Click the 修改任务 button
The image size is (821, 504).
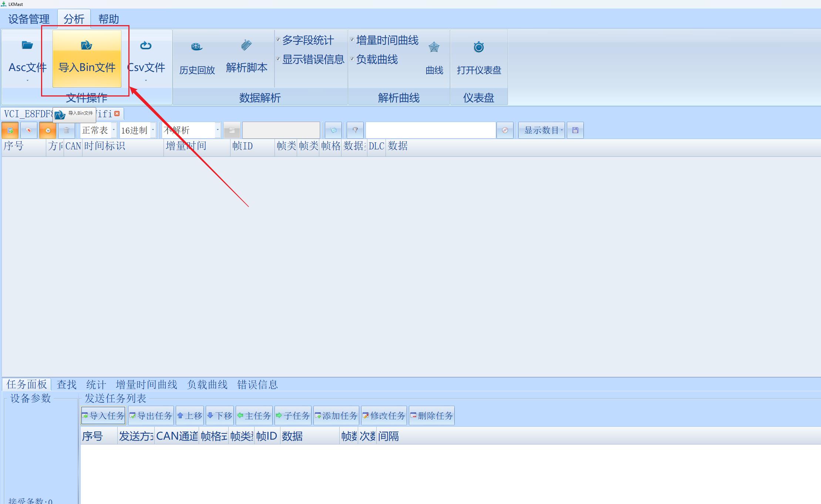pyautogui.click(x=384, y=416)
